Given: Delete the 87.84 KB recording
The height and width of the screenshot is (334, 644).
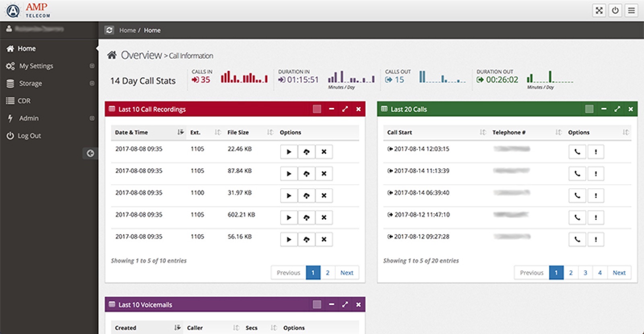Looking at the screenshot, I should [x=324, y=174].
